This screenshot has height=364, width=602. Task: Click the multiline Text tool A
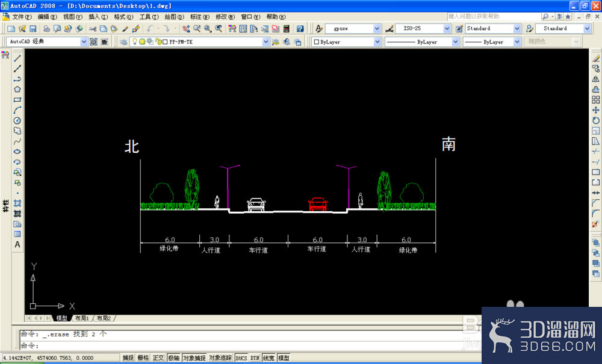point(17,244)
